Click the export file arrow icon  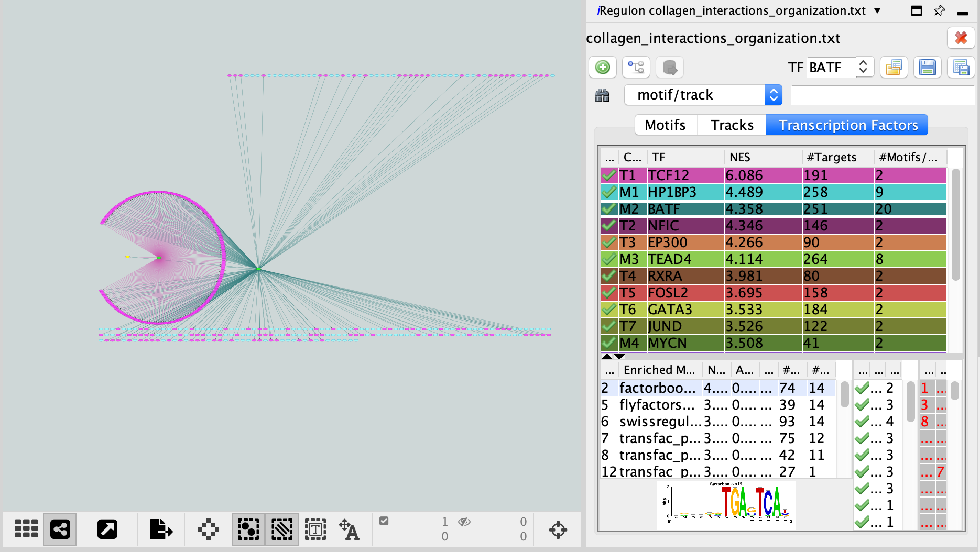[160, 529]
